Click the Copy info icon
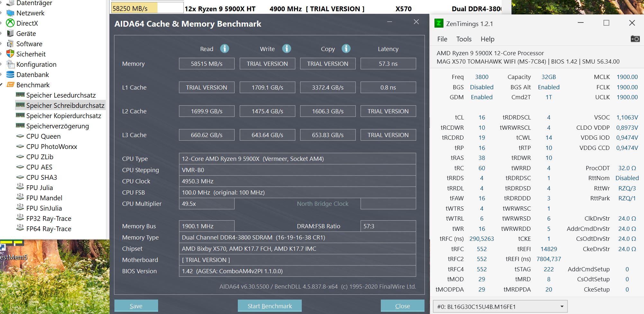Image resolution: width=644 pixels, height=314 pixels. 346,48
